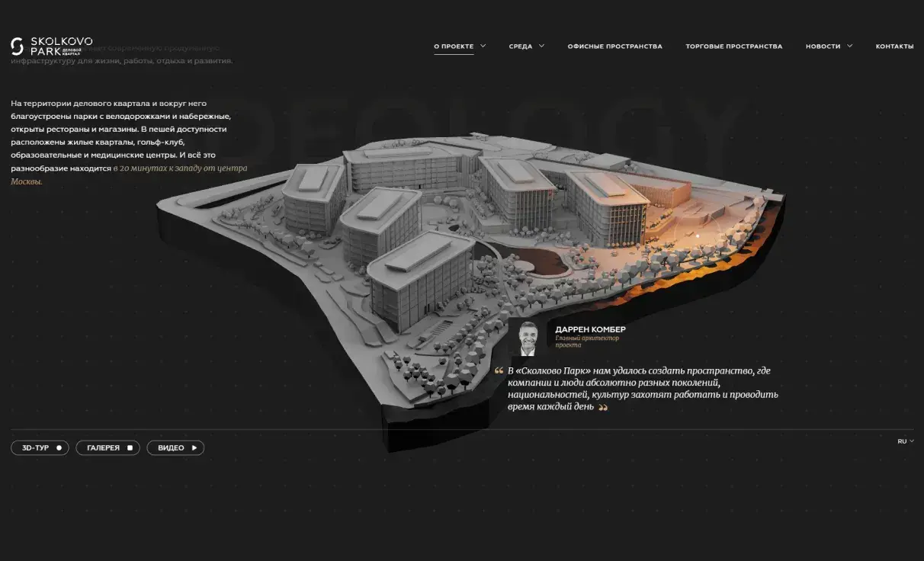Click the glowing hotspot dot on the model
Image resolution: width=924 pixels, height=561 pixels.
(698, 236)
